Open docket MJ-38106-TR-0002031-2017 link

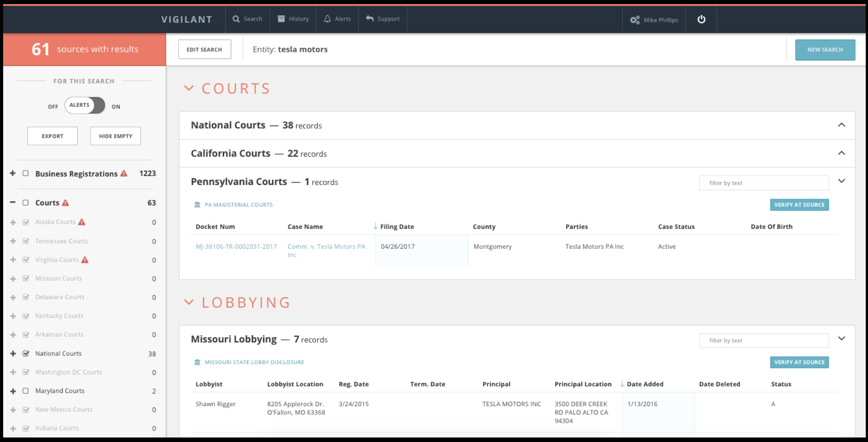236,247
